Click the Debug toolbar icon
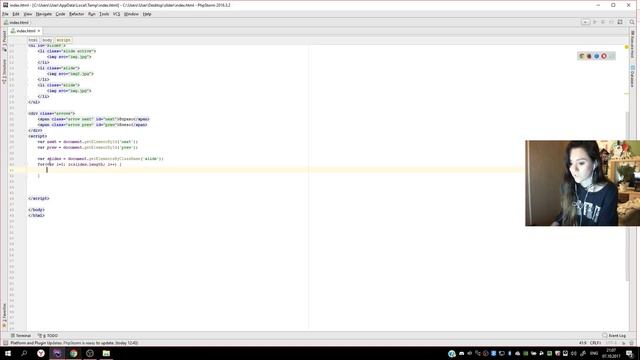This screenshot has height=360, width=640. point(603,22)
